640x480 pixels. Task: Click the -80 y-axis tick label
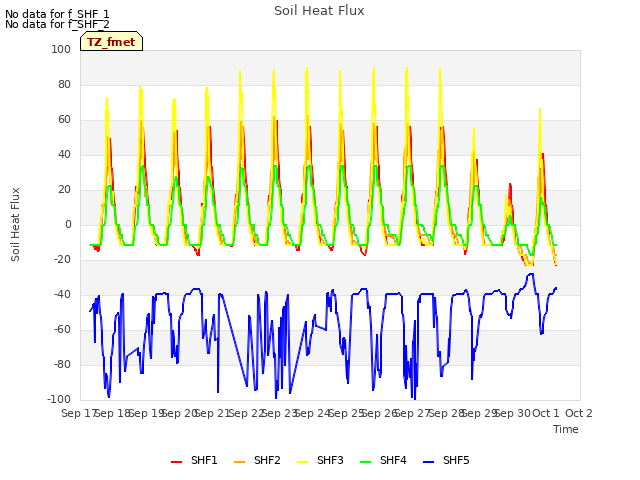pyautogui.click(x=62, y=364)
